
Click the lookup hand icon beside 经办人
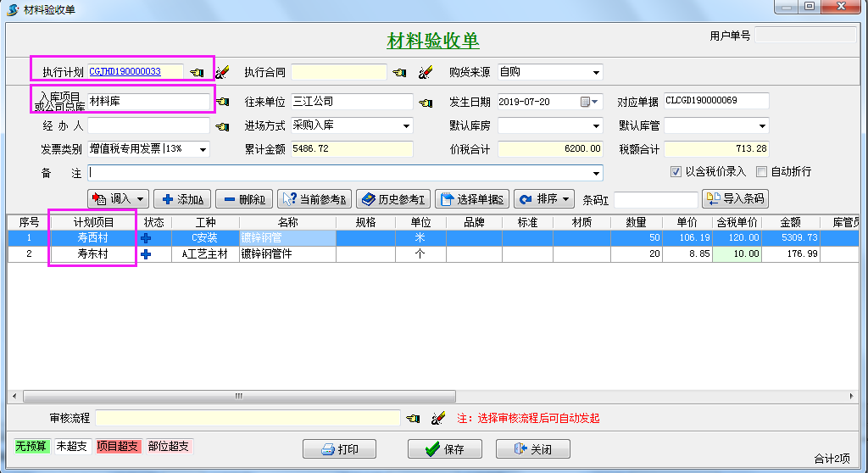222,126
